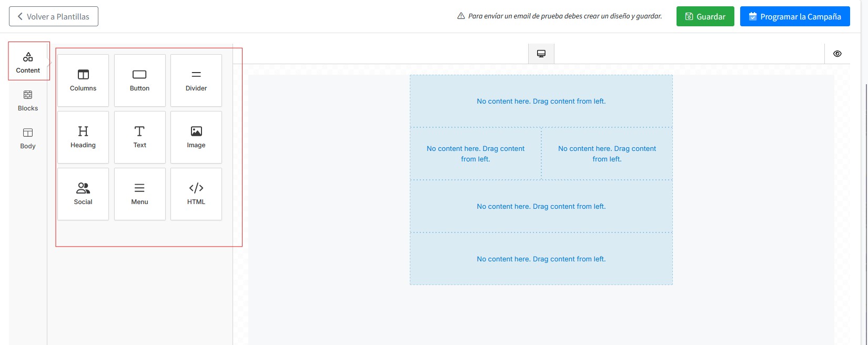The image size is (868, 345).
Task: Pick the Divider content element
Action: click(x=196, y=80)
